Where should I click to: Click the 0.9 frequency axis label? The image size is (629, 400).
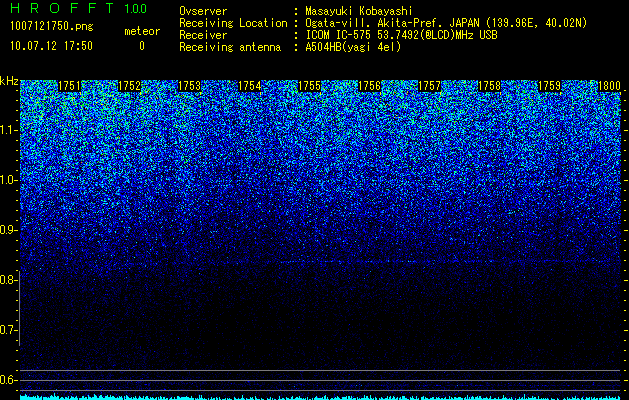(8, 230)
